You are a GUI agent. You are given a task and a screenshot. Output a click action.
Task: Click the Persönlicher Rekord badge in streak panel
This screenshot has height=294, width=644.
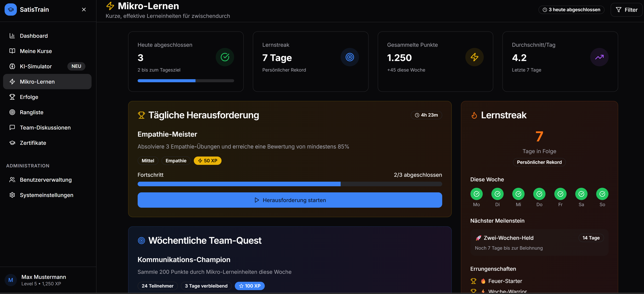pos(539,162)
